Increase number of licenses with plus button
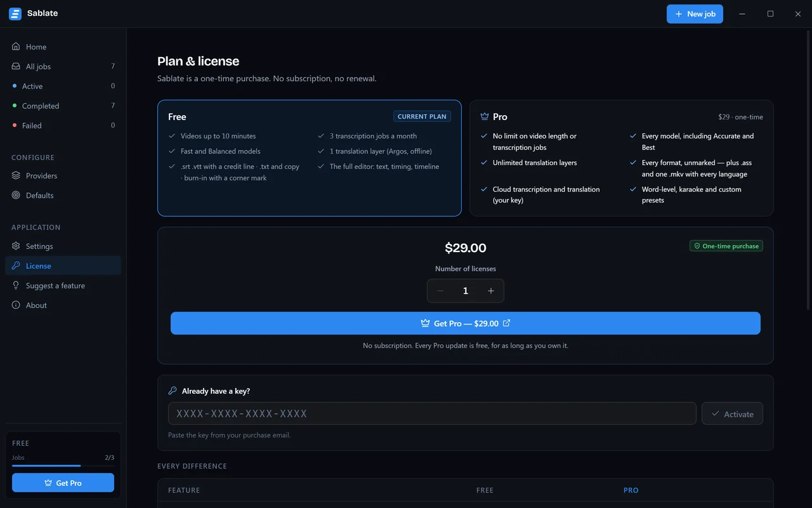 pyautogui.click(x=491, y=291)
